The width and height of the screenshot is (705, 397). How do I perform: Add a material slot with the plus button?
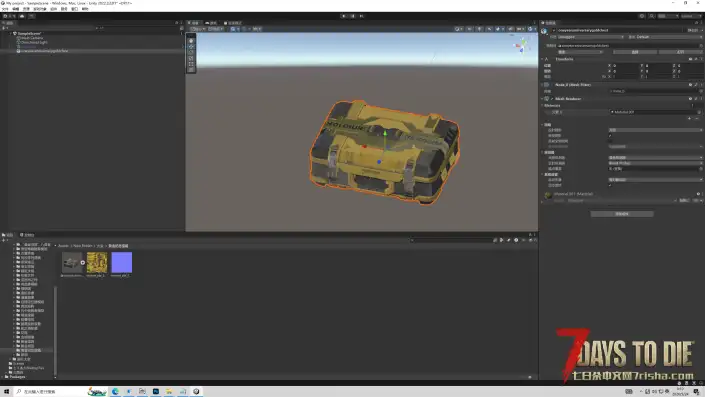tap(689, 118)
